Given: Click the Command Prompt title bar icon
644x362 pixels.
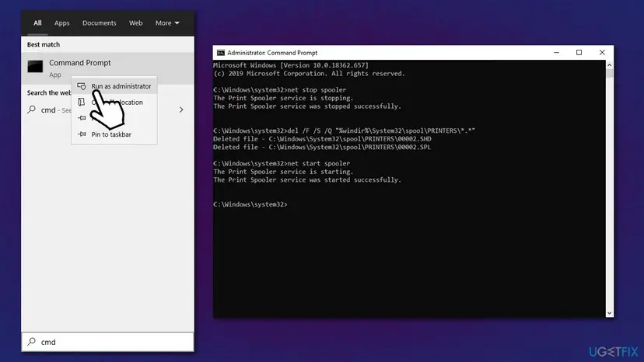Looking at the screenshot, I should coord(221,53).
